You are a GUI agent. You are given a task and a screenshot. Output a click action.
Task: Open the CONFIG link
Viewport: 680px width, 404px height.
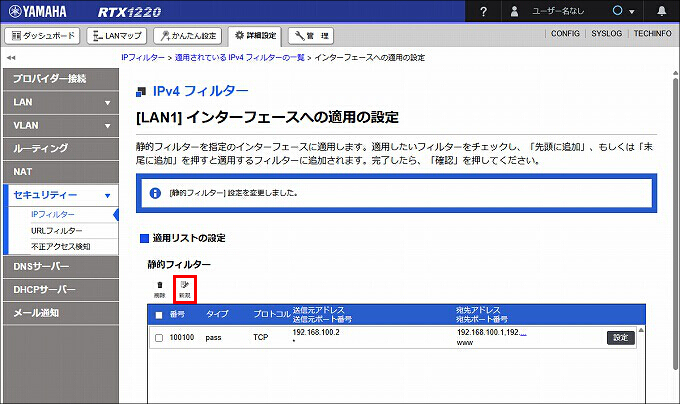[x=565, y=33]
